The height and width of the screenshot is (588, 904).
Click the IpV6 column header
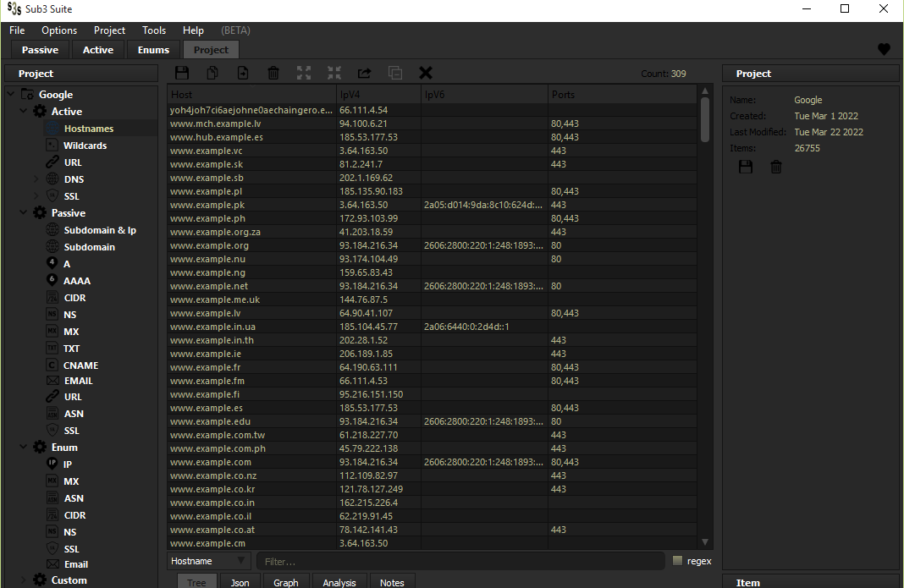(484, 95)
